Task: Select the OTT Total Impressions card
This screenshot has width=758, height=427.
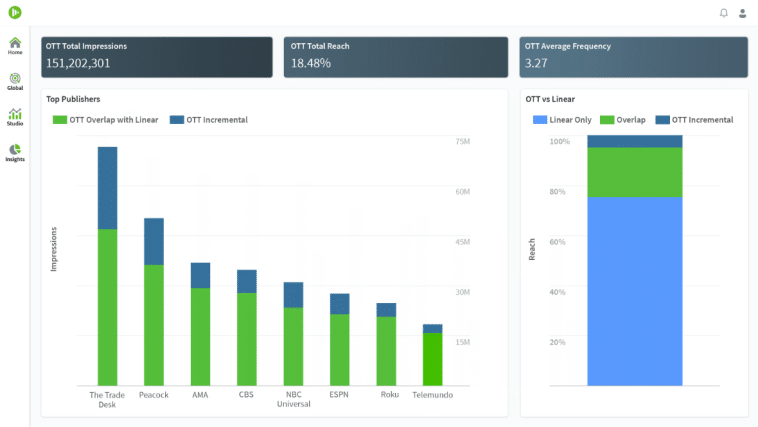Action: [x=157, y=57]
